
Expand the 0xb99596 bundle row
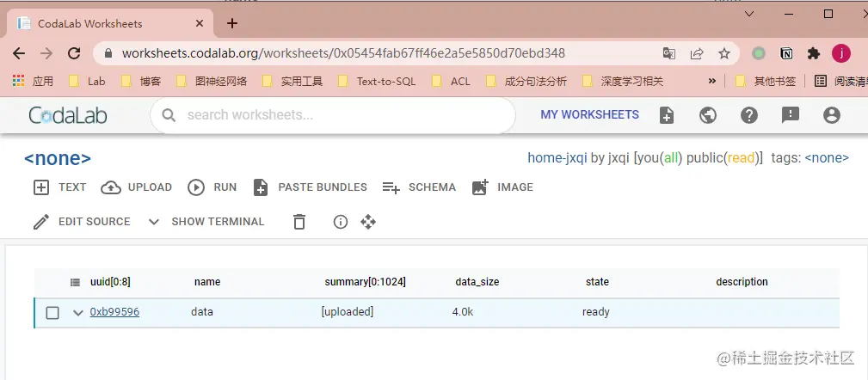pyautogui.click(x=78, y=313)
